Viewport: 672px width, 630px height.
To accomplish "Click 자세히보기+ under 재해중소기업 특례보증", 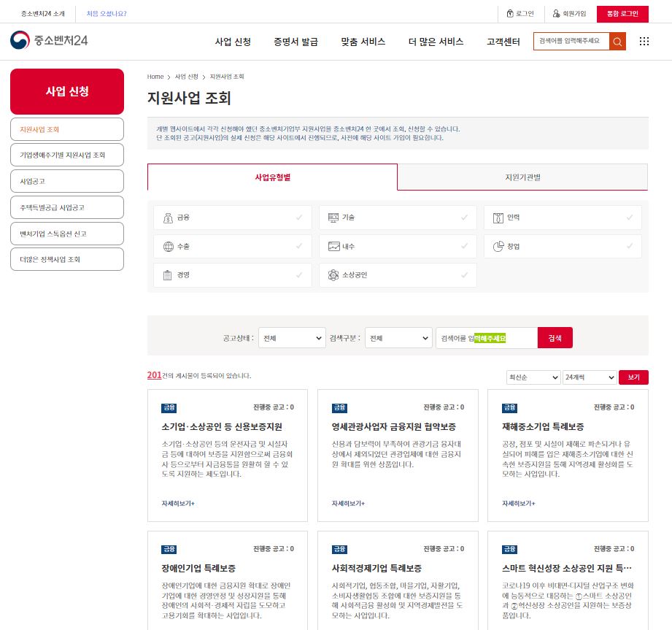I will [x=520, y=504].
